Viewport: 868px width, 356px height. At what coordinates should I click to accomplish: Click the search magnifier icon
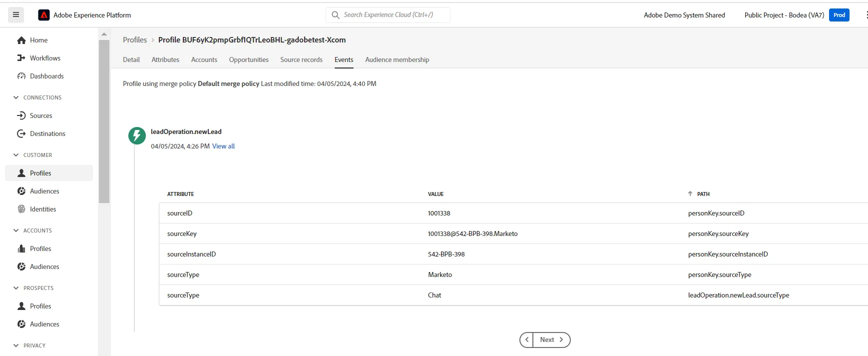336,15
